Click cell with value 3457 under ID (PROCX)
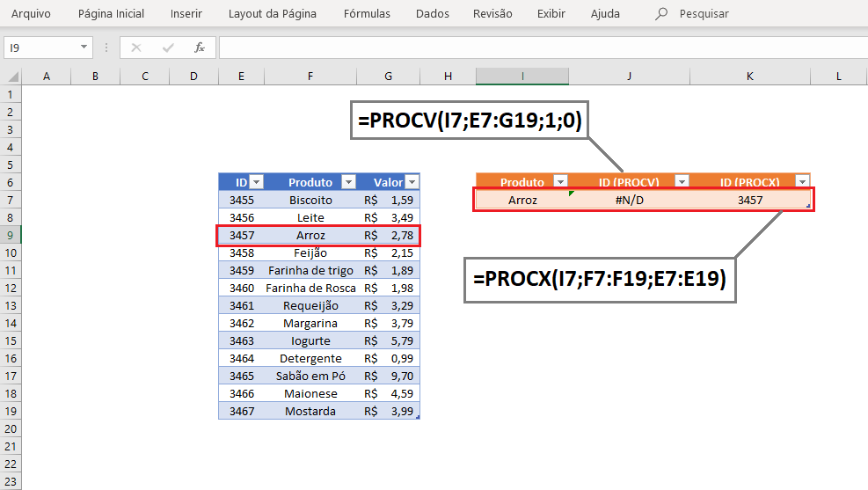Screen dimensions: 868x490 750,200
